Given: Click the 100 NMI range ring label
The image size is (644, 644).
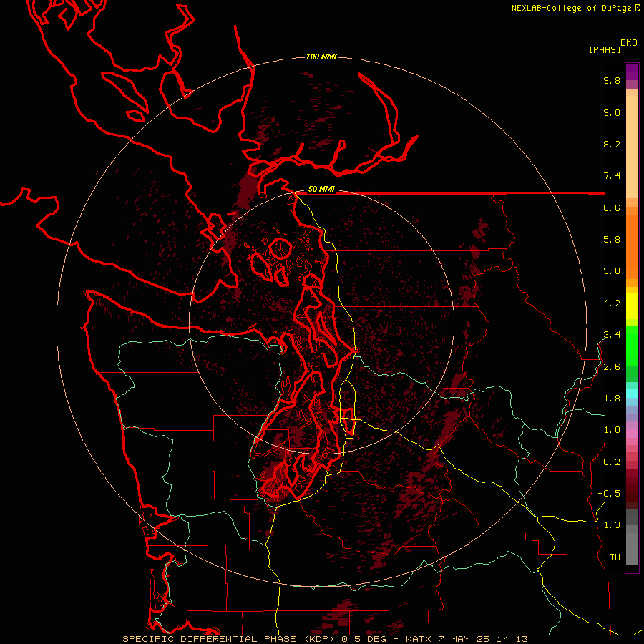Looking at the screenshot, I should (x=321, y=57).
